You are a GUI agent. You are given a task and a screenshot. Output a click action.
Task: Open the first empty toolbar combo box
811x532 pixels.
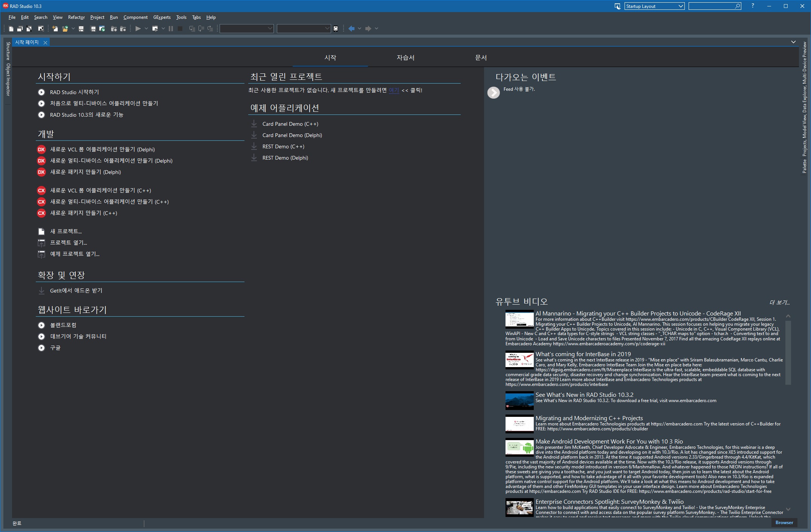246,29
